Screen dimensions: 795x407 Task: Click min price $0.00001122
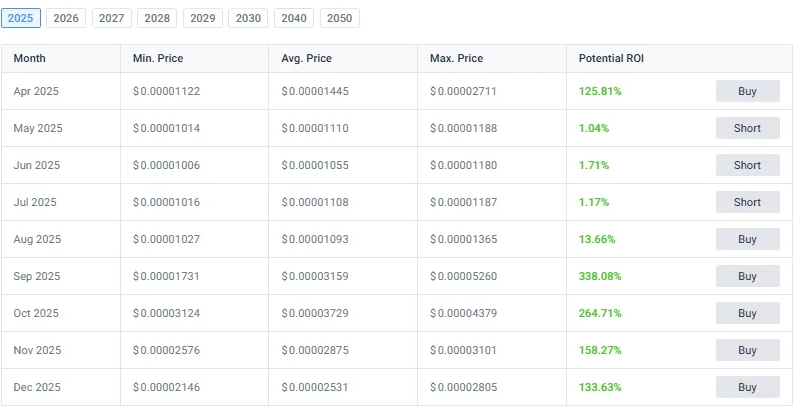tap(166, 91)
